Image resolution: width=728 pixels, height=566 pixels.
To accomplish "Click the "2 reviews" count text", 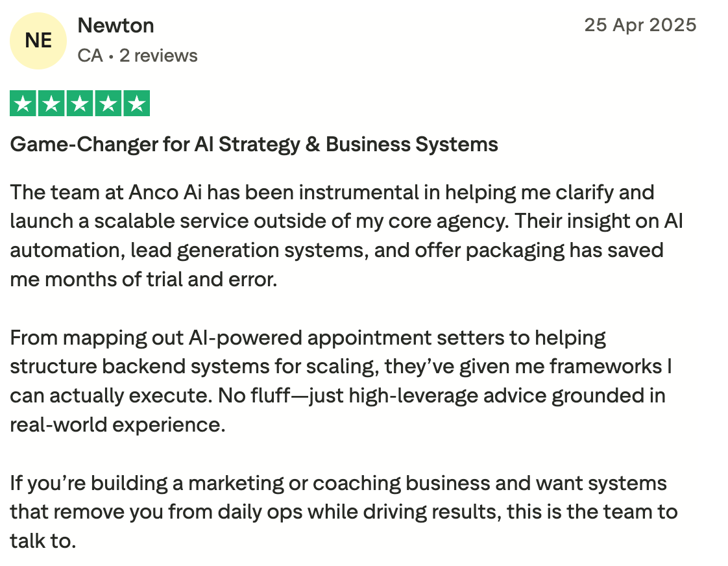I will click(x=158, y=56).
